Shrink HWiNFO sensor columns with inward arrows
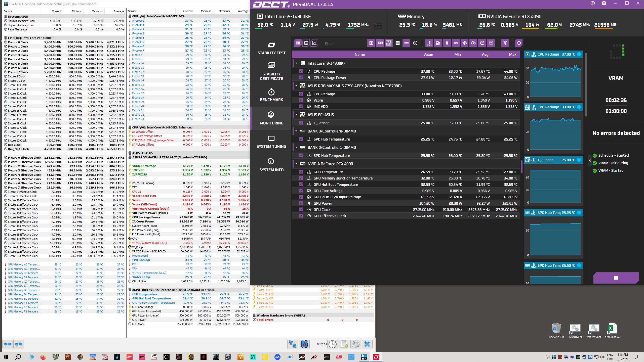 (19, 344)
